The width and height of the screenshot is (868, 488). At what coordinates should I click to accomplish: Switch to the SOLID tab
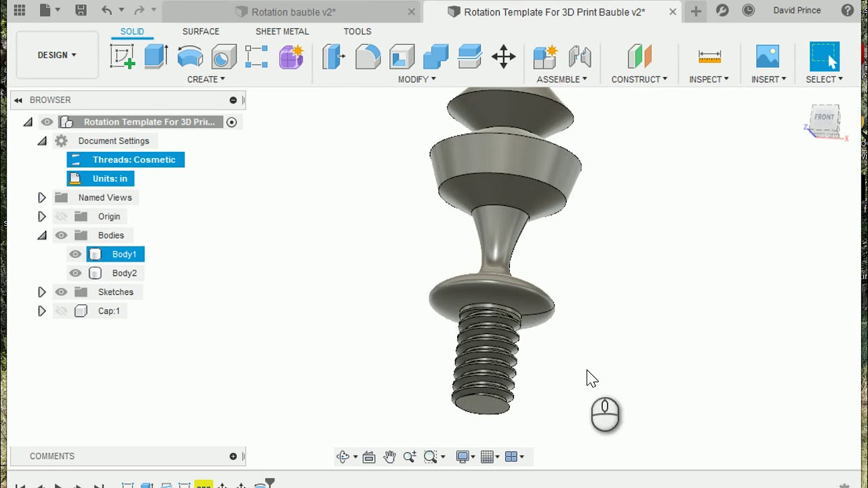click(132, 31)
